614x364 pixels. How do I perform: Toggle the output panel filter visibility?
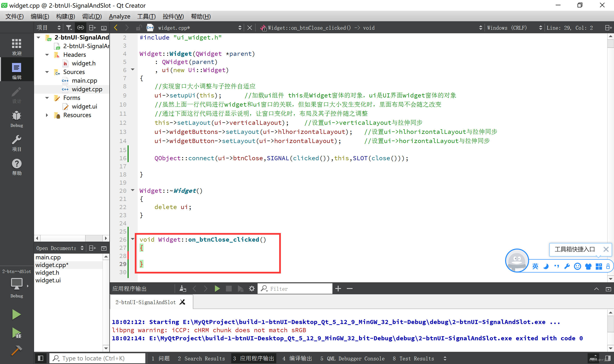pos(264,288)
